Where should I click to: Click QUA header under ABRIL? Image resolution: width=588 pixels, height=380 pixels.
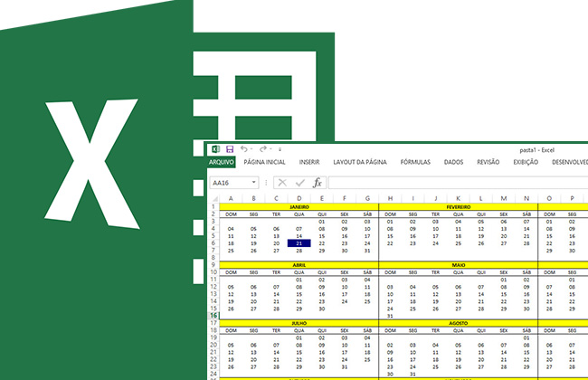click(x=299, y=272)
